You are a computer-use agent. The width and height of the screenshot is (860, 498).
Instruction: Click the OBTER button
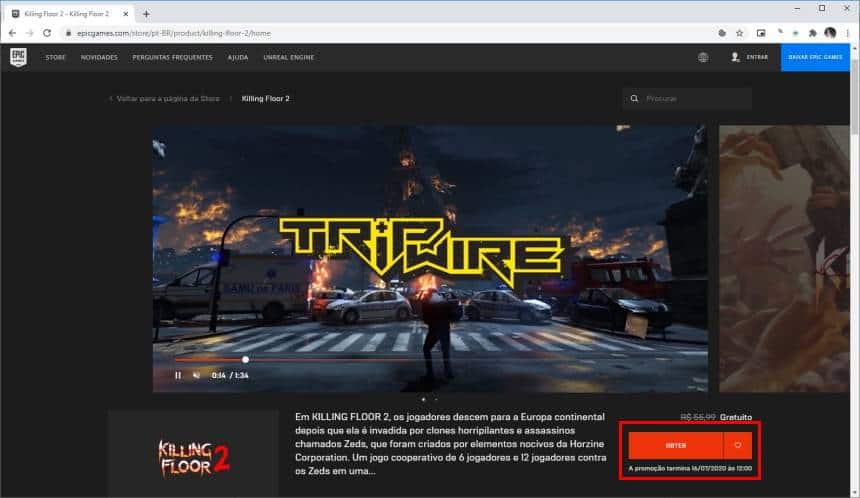(676, 445)
